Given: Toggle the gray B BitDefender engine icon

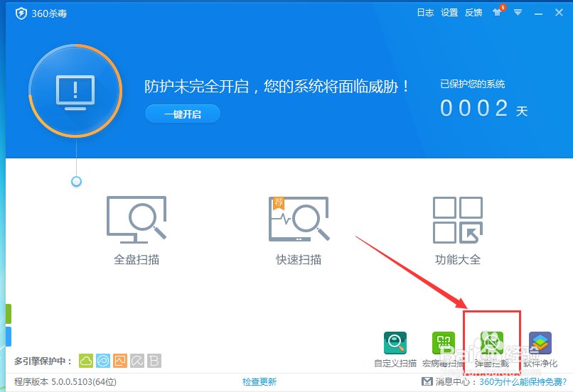Looking at the screenshot, I should tap(154, 361).
